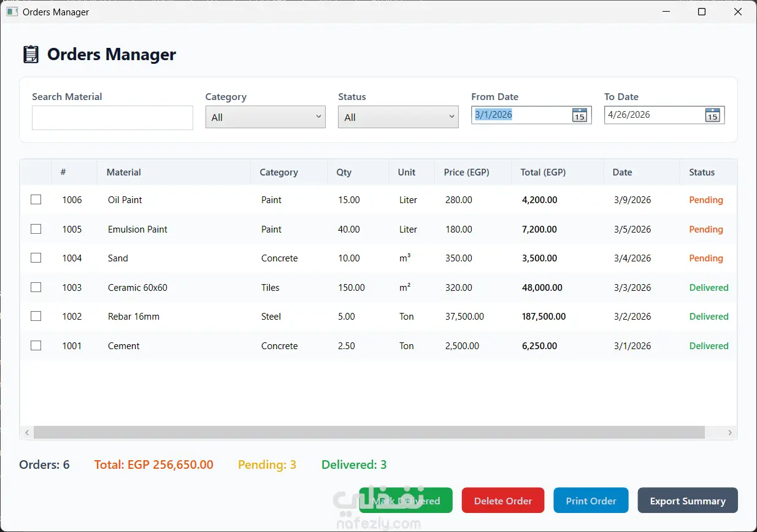Image resolution: width=757 pixels, height=532 pixels.
Task: Select the checkbox for order 1003 Ceramic 60x60
Action: click(36, 287)
